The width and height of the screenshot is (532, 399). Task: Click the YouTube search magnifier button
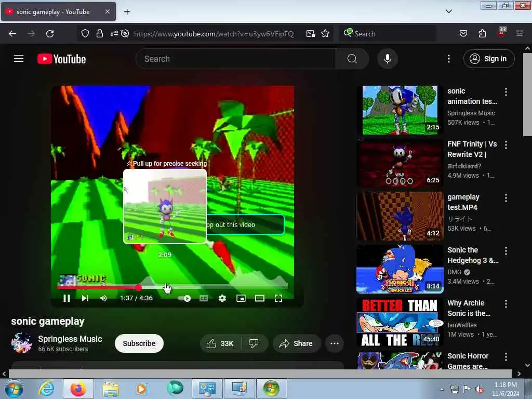pos(352,59)
